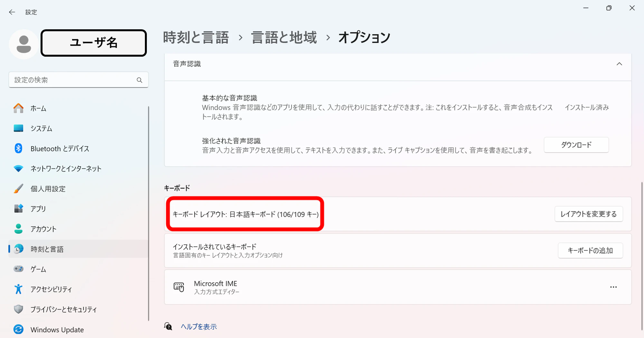
Task: Open ホーム in settings sidebar
Action: point(78,108)
